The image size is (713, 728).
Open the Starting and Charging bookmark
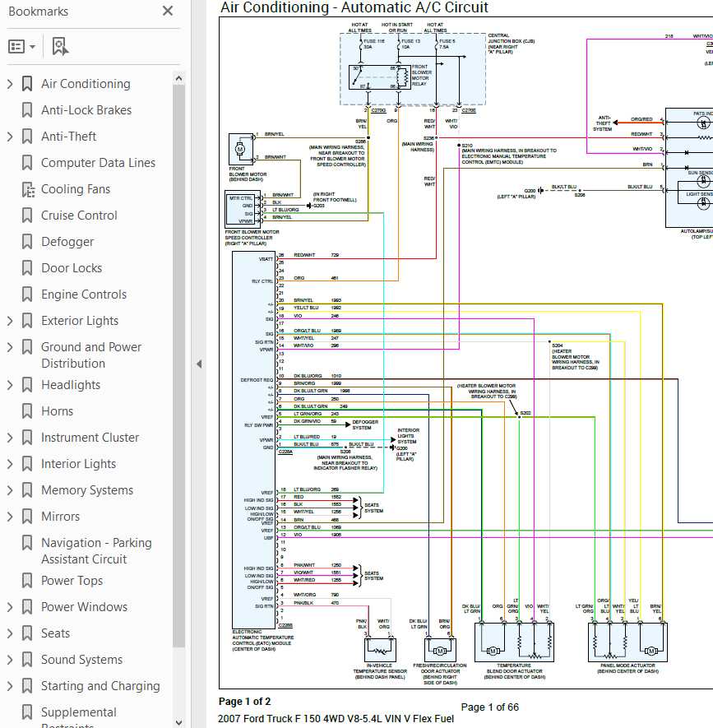point(100,686)
